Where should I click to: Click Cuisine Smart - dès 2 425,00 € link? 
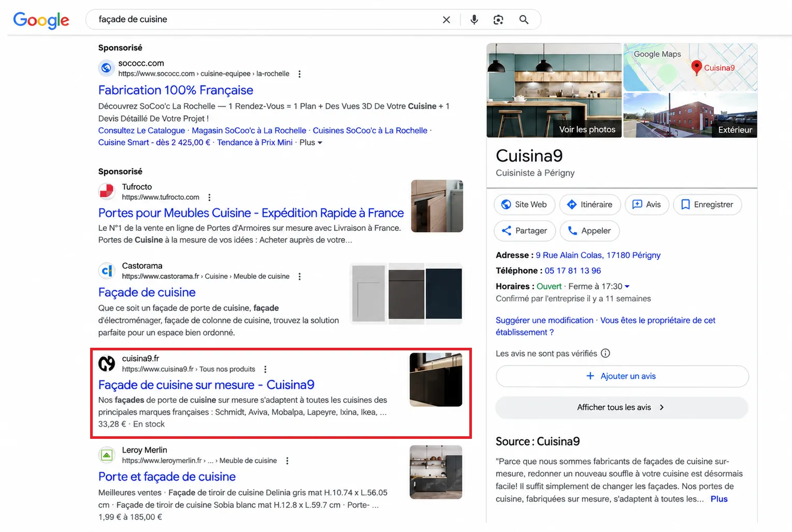[x=154, y=142]
